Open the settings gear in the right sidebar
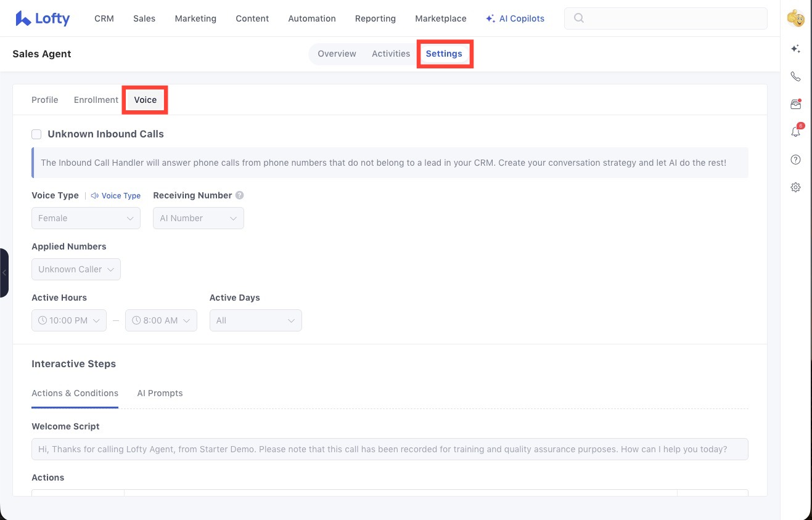Image resolution: width=812 pixels, height=520 pixels. pos(795,187)
